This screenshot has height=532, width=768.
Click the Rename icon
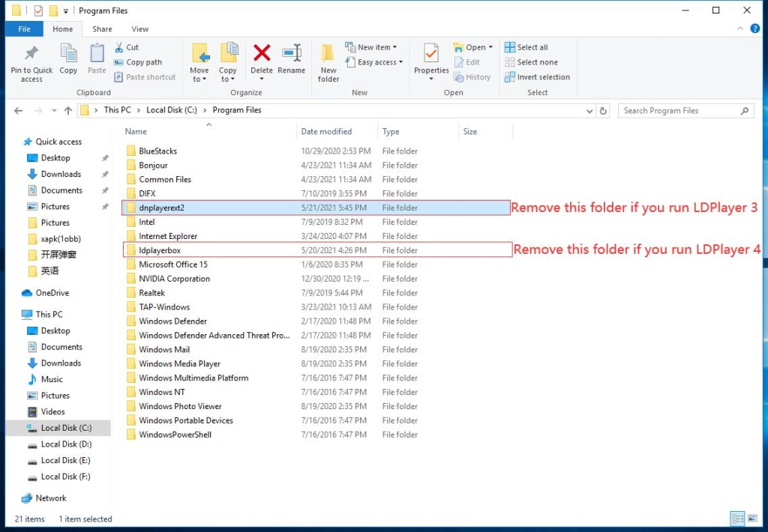pyautogui.click(x=291, y=60)
